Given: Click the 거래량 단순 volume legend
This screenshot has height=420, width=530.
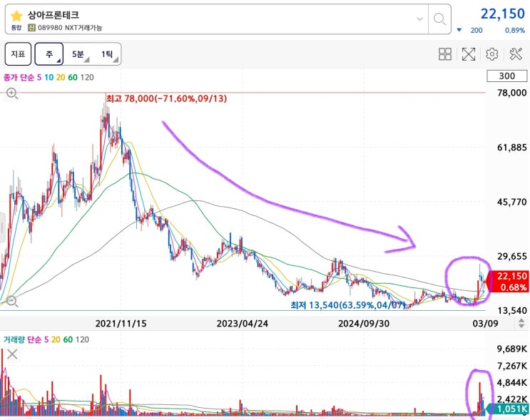Looking at the screenshot, I should click(x=22, y=339).
